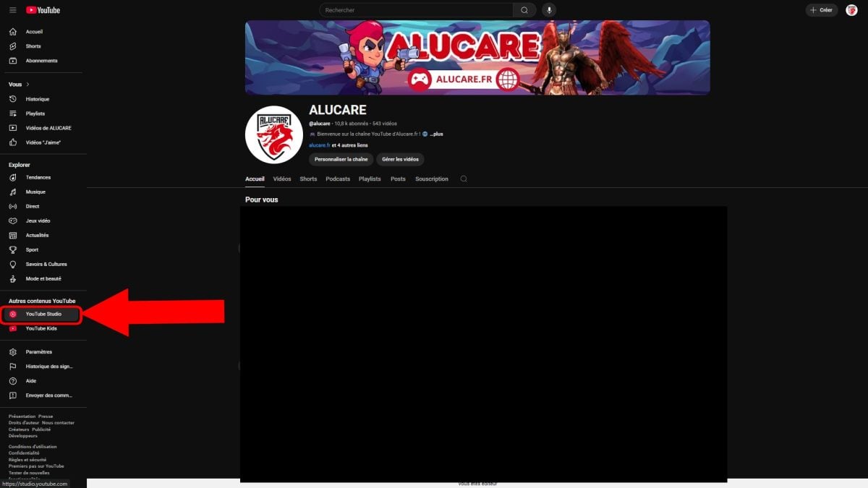Open Presse footer link

coord(46,416)
